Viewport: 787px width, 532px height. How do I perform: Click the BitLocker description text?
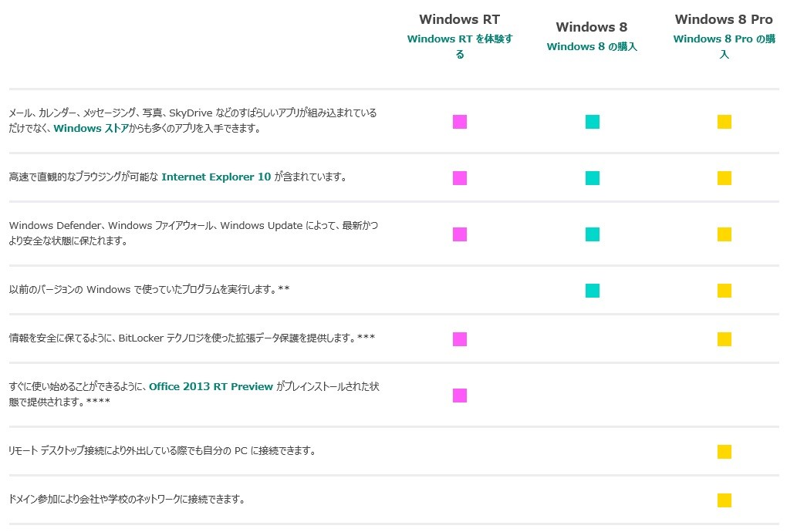(191, 338)
